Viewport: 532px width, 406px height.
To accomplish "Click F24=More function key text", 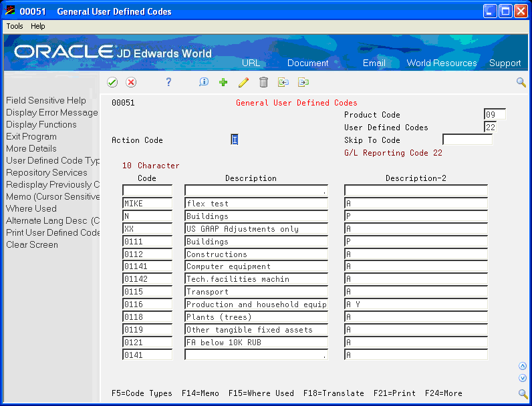I will coord(444,393).
